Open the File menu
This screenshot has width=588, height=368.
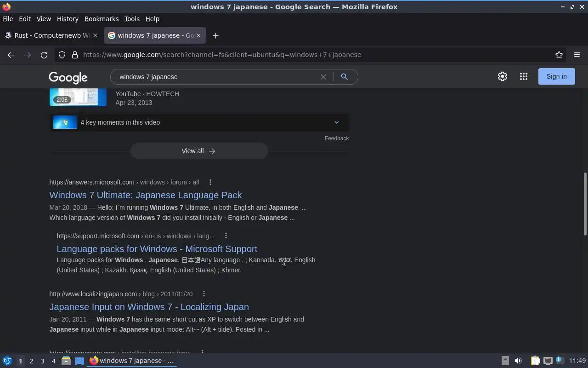(8, 19)
